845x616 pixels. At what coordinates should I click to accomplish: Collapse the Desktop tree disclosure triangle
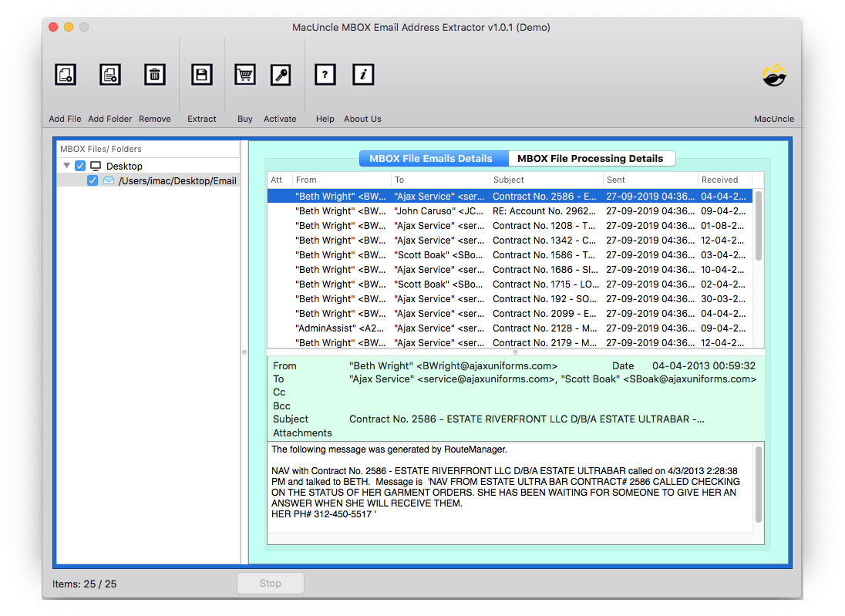(x=66, y=165)
